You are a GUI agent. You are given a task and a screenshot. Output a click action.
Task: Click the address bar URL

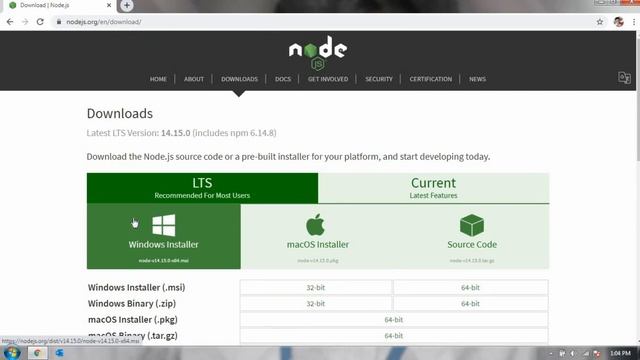tap(104, 22)
